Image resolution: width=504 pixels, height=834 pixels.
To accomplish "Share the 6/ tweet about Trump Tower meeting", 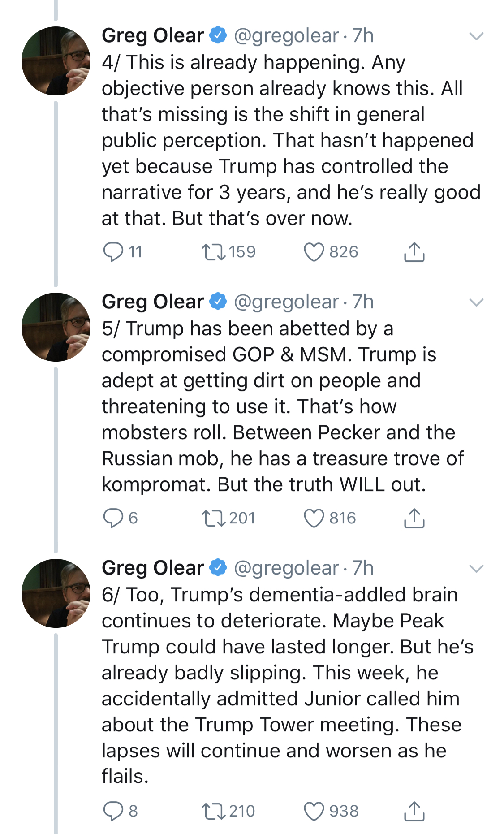I will (414, 811).
